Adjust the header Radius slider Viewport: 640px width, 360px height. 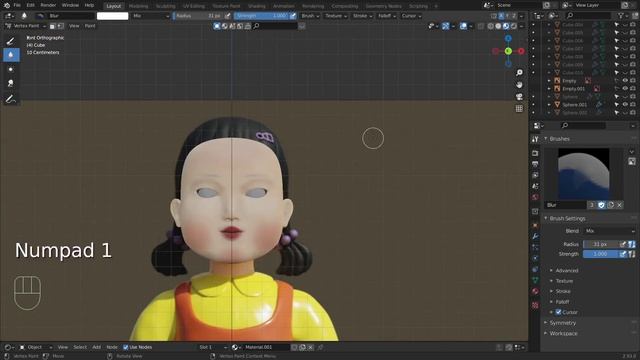pos(198,16)
